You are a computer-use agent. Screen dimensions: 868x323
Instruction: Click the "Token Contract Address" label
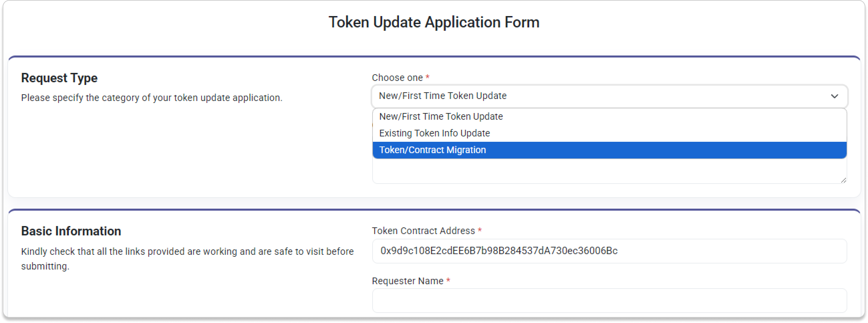click(423, 231)
